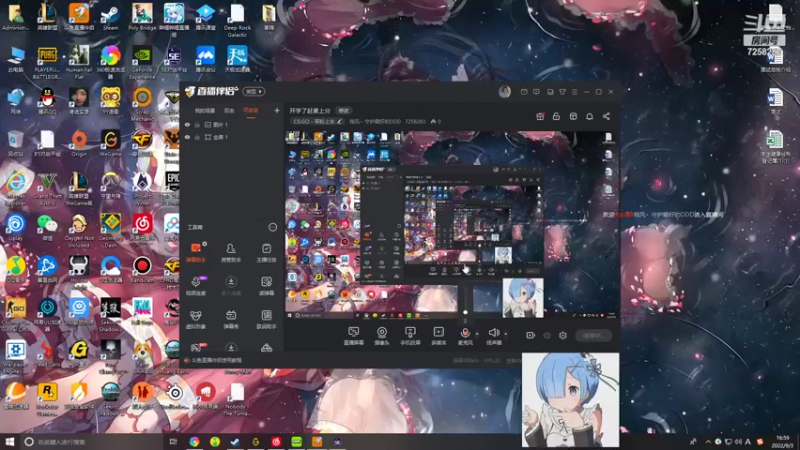Open the 歌词助手 lyrics assistant tool
Image resolution: width=800 pixels, height=450 pixels.
tap(266, 319)
